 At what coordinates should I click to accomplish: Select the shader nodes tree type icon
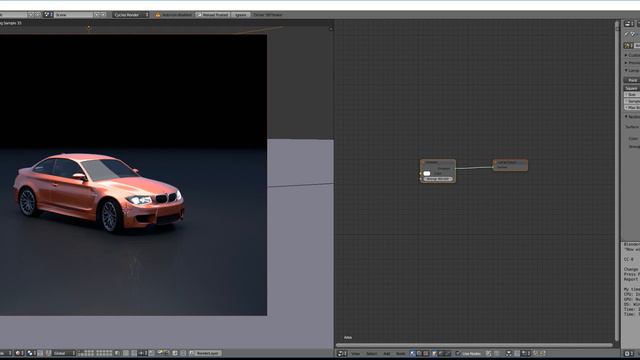coord(413,353)
